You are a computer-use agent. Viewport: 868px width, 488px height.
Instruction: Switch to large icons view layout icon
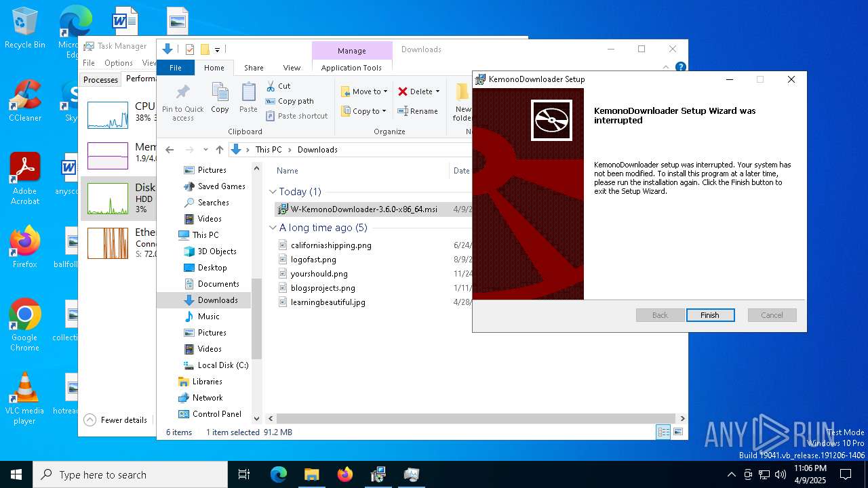click(677, 432)
